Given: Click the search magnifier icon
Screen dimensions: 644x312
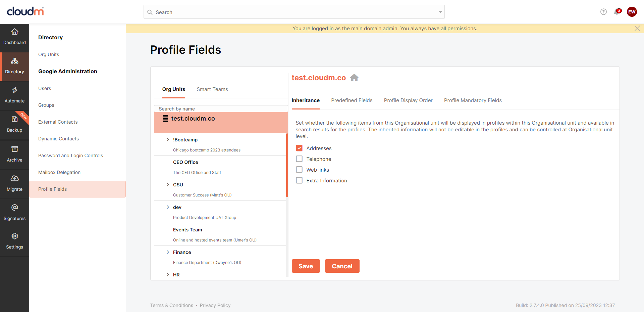Looking at the screenshot, I should [x=150, y=12].
